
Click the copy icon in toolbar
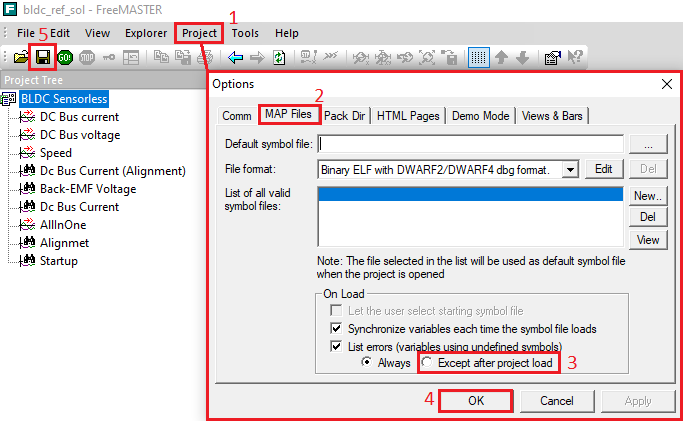point(162,57)
